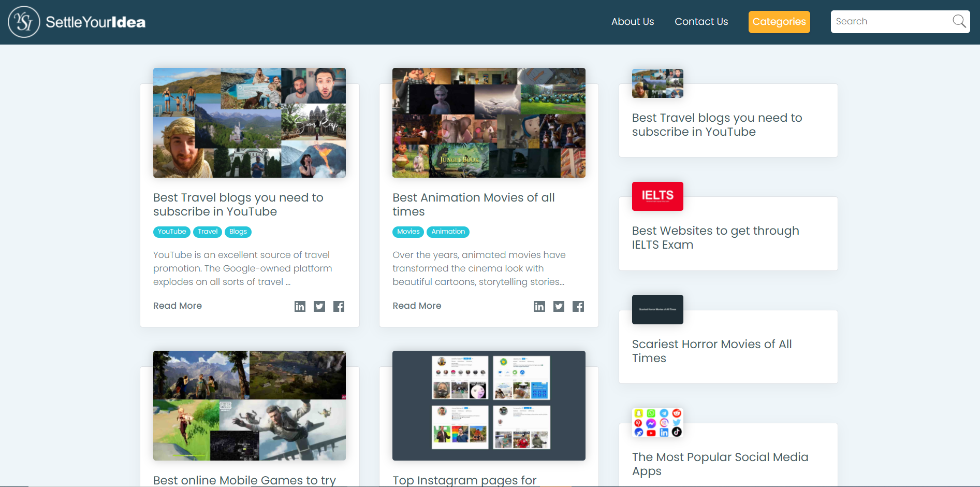Open the IELTS thumbnail in sidebar
This screenshot has width=980, height=487.
657,196
